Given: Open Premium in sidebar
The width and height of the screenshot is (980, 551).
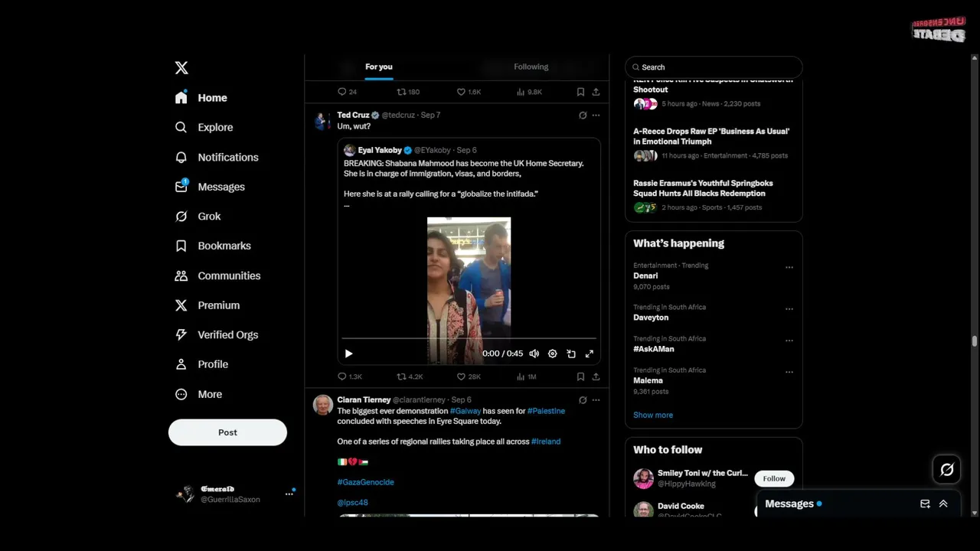Looking at the screenshot, I should [x=207, y=305].
